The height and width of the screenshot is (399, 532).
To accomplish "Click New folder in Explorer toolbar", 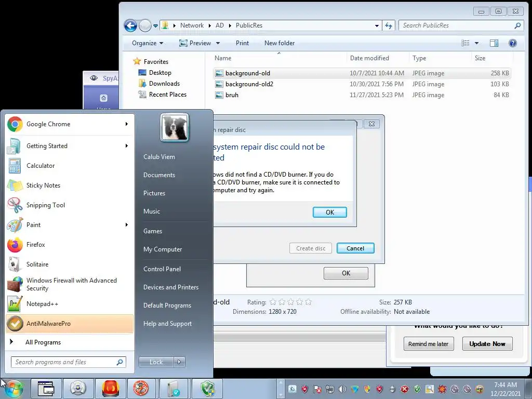I will pyautogui.click(x=280, y=43).
